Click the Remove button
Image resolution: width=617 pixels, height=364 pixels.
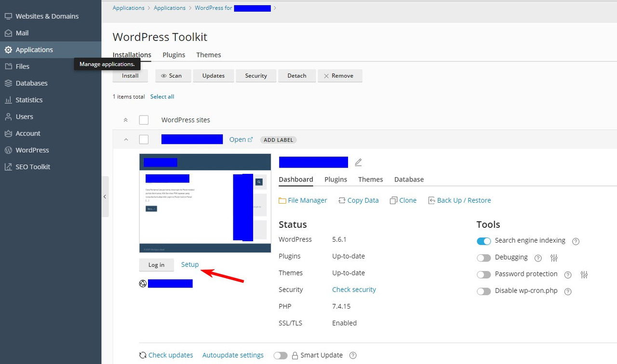pos(340,76)
